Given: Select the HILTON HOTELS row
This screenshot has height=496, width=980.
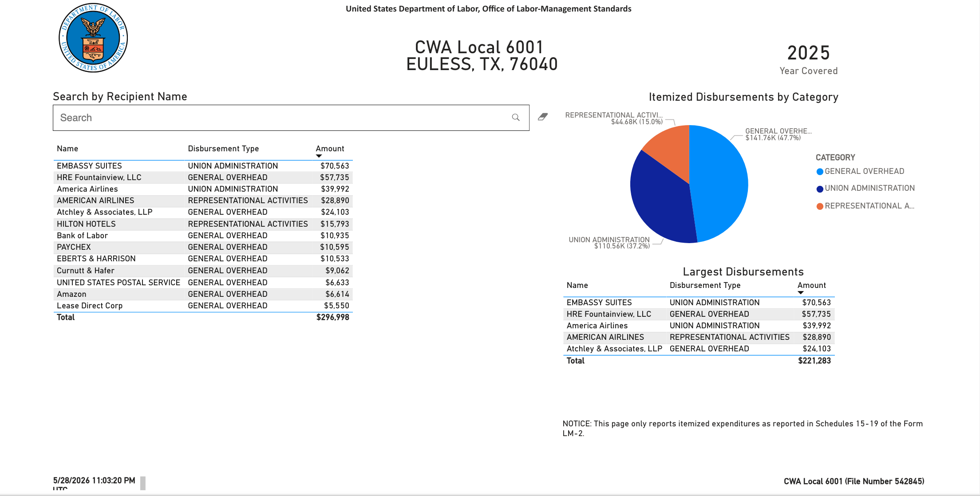Looking at the screenshot, I should tap(203, 224).
